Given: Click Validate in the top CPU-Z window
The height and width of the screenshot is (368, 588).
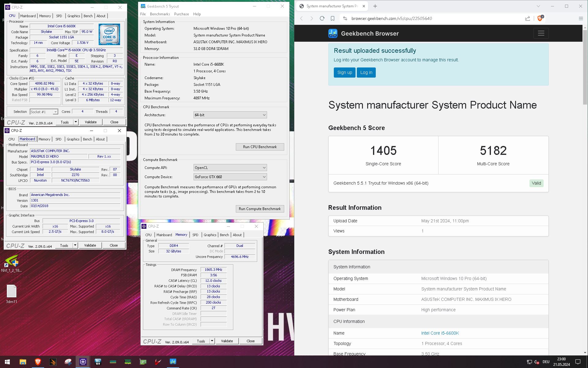Looking at the screenshot, I should [91, 122].
